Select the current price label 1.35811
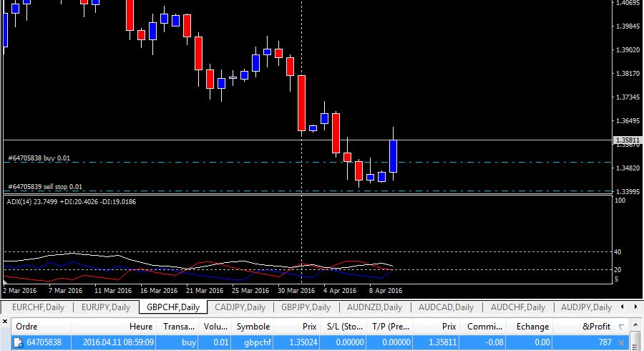The height and width of the screenshot is (351, 644). pyautogui.click(x=627, y=140)
